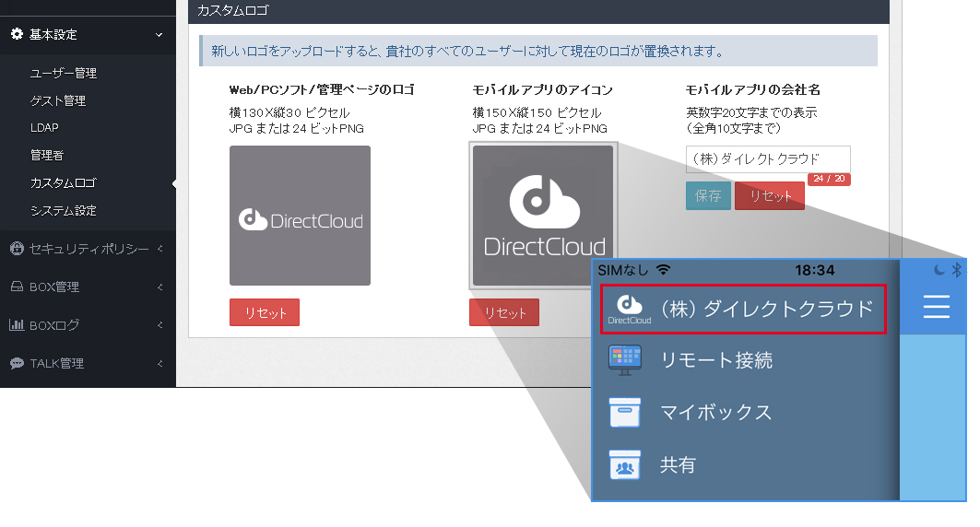Click the BOXログ bar chart icon

point(17,324)
